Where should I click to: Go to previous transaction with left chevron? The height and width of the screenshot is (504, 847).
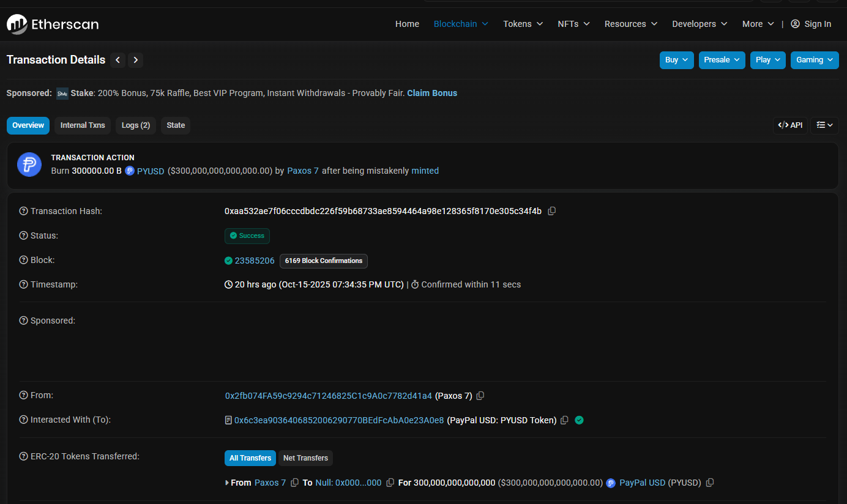(x=118, y=60)
